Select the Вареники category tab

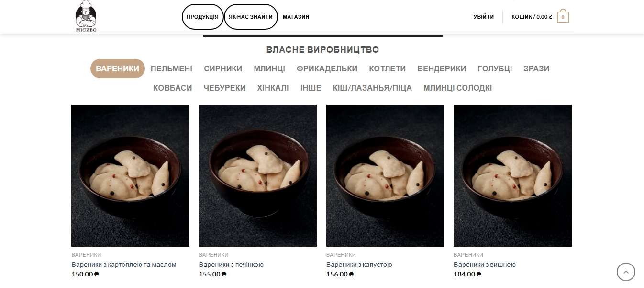118,69
